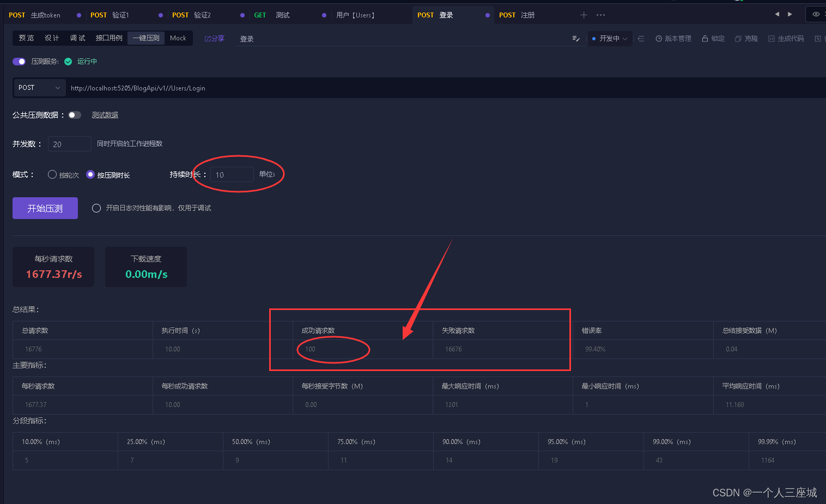Select the 一键压测 sub-tab
This screenshot has height=504, width=826.
tap(146, 38)
